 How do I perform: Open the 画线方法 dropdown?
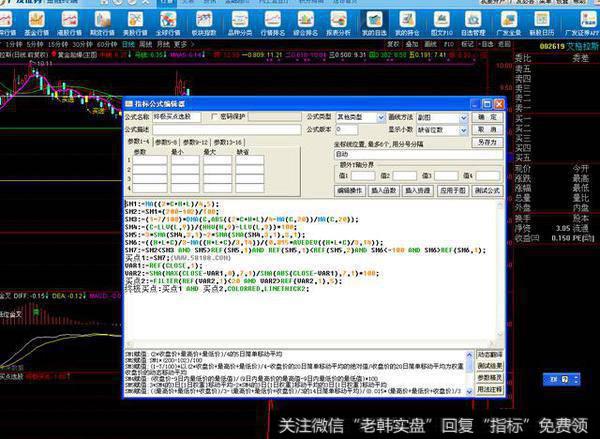tap(461, 116)
